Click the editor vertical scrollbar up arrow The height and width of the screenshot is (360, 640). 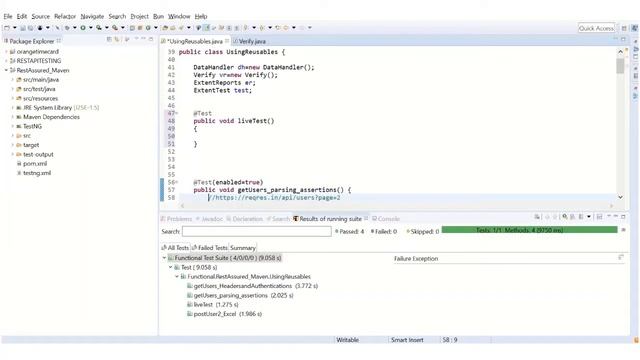tap(620, 51)
